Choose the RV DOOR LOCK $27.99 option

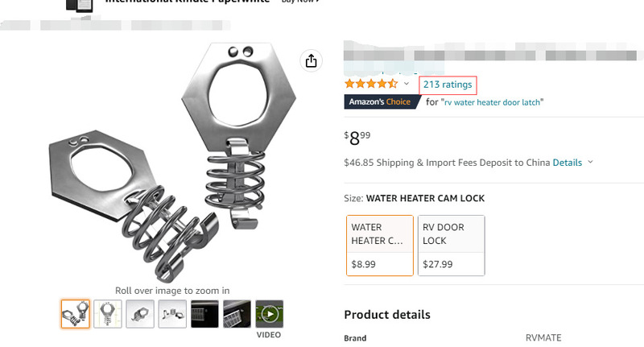451,245
